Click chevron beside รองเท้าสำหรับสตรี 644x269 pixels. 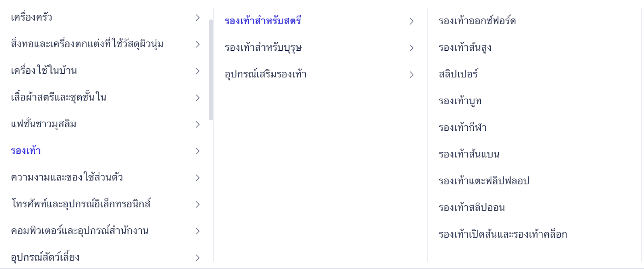[x=411, y=21]
